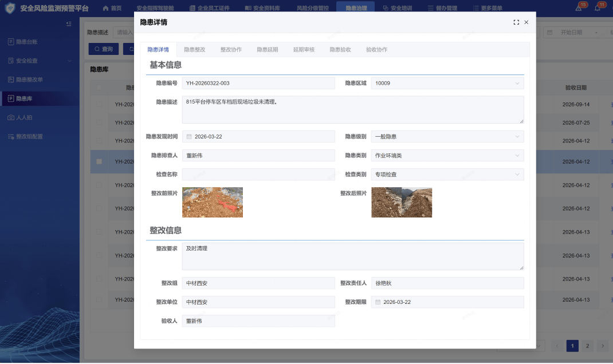
Task: Toggle fullscreen for the 隐患详情 dialog
Action: 516,22
